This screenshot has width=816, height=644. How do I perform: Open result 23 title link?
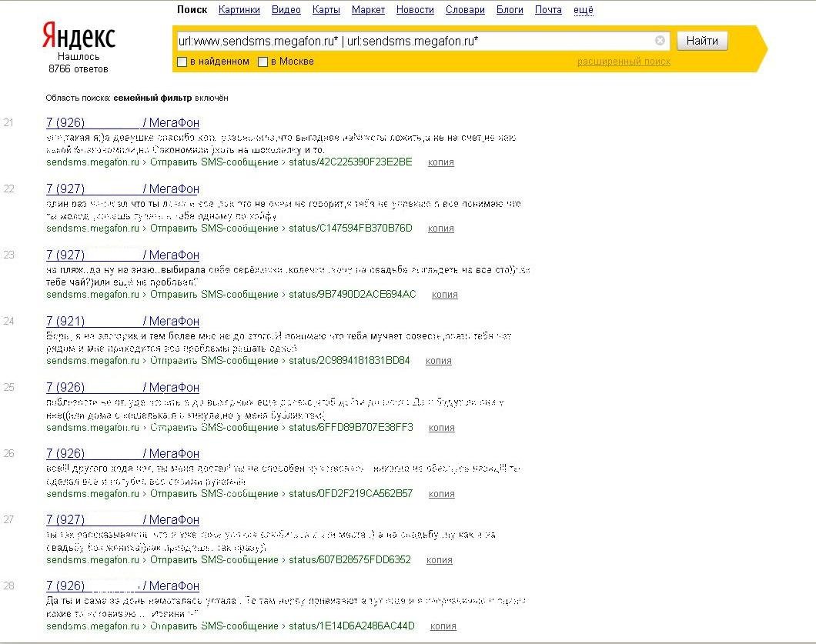point(123,255)
